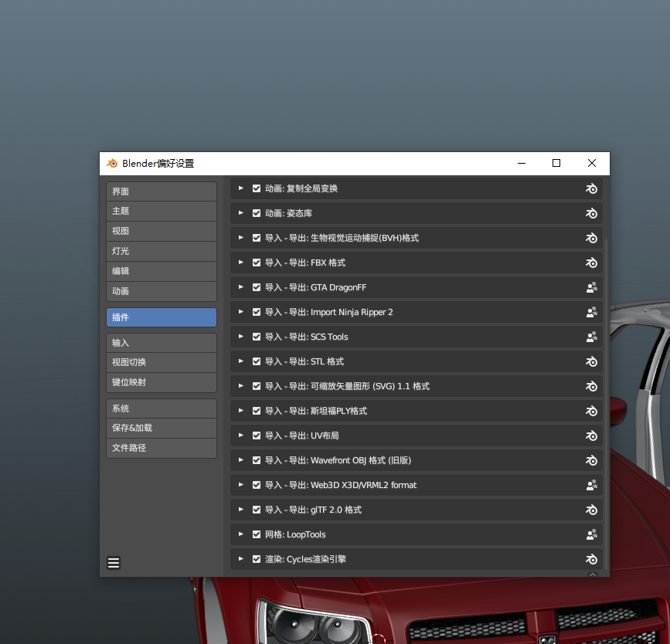This screenshot has width=670, height=644.
Task: Disable 动画: 复制全局变换 add-on checkbox
Action: (x=257, y=188)
